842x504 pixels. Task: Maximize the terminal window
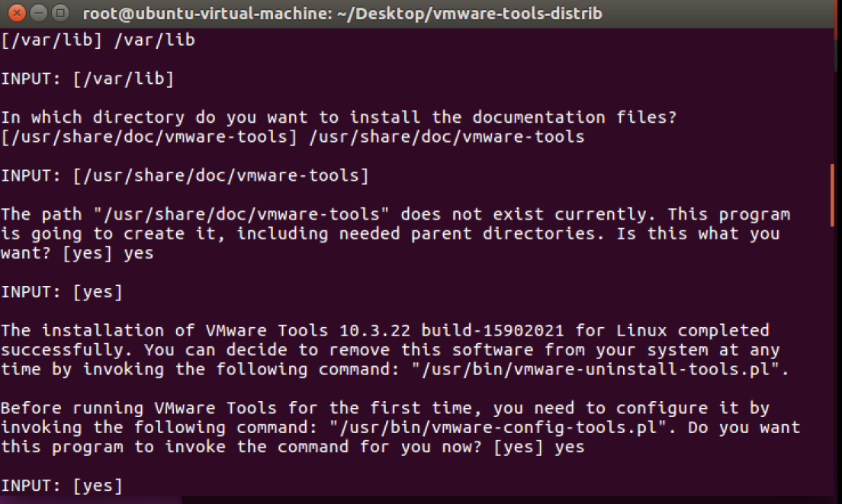pyautogui.click(x=61, y=12)
